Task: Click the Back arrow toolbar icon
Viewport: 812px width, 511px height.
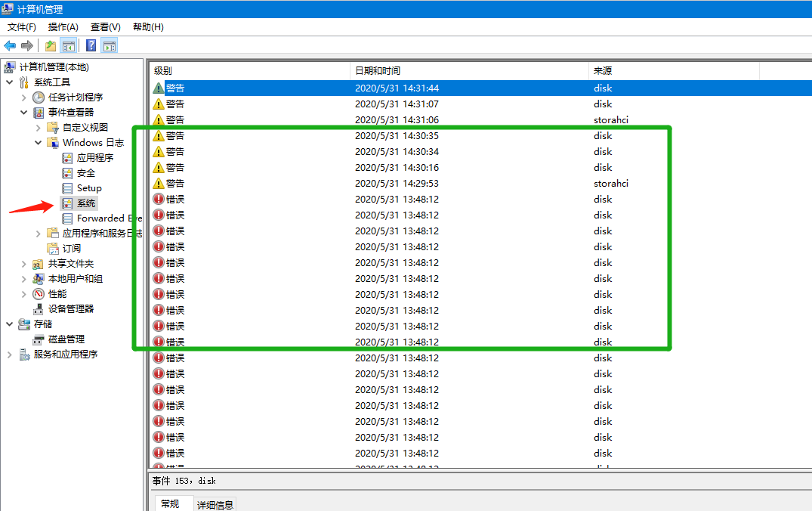Action: coord(10,45)
